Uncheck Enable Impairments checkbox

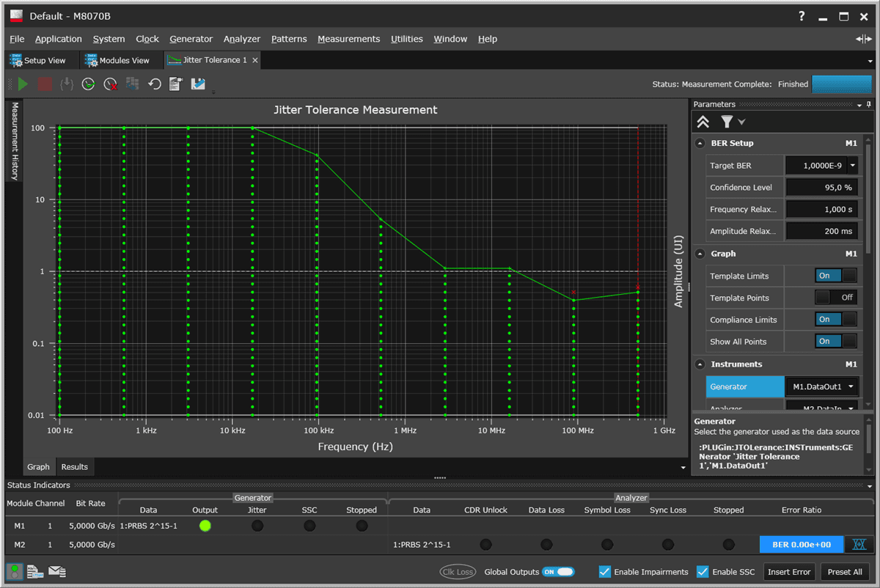pos(604,571)
